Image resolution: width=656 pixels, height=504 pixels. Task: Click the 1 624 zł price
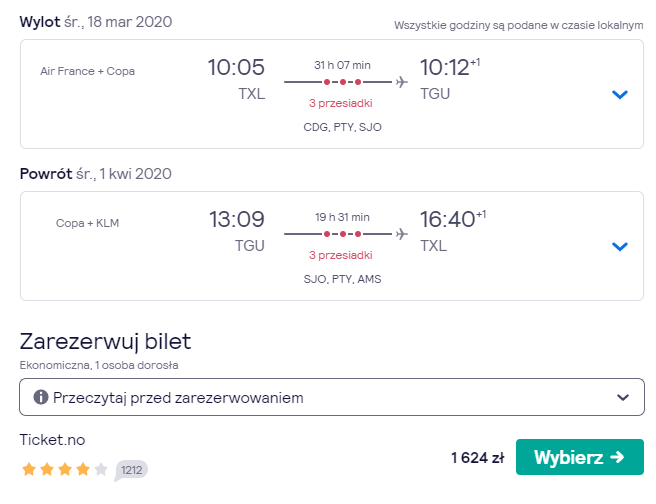(x=478, y=458)
